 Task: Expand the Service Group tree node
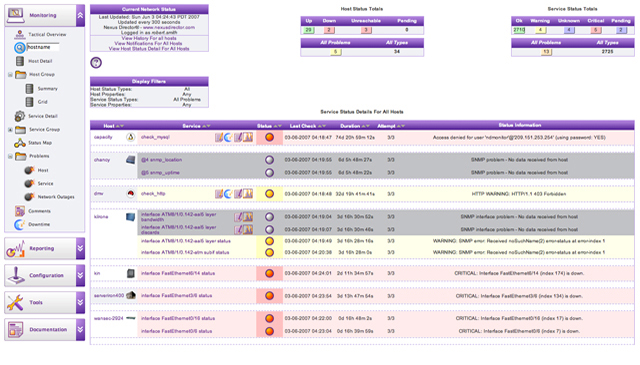(x=10, y=130)
